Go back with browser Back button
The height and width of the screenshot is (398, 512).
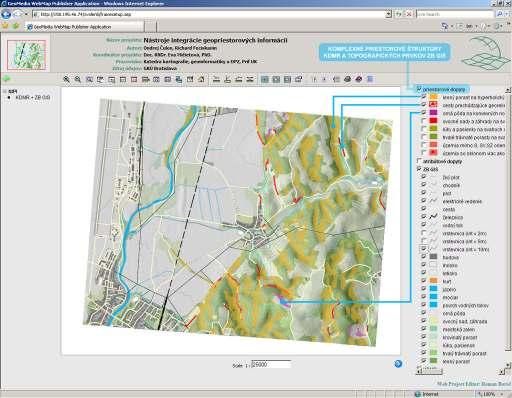click(x=6, y=14)
